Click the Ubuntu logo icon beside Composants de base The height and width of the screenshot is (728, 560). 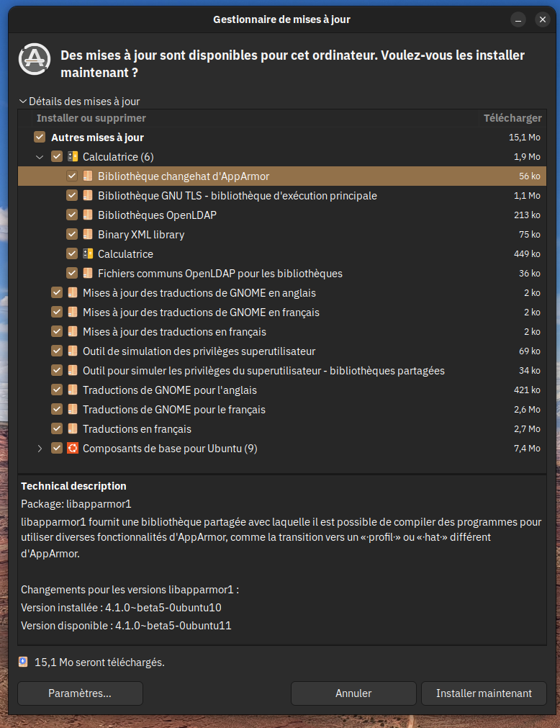(x=72, y=449)
